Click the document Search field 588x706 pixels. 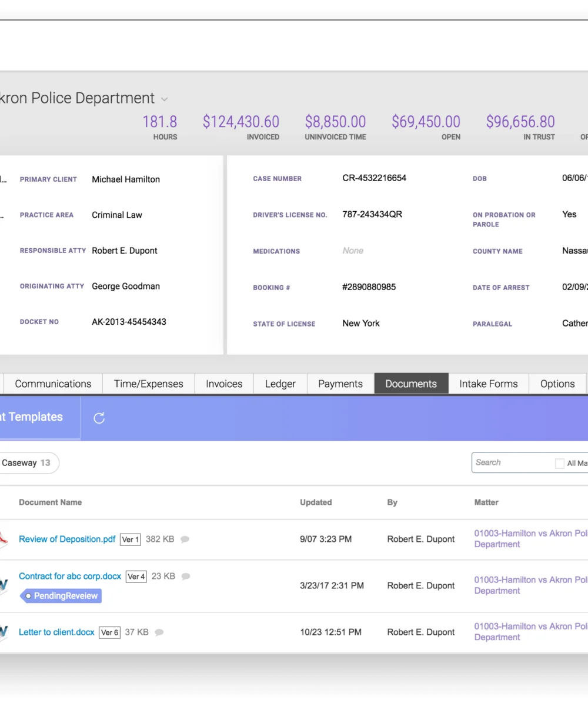coord(512,463)
